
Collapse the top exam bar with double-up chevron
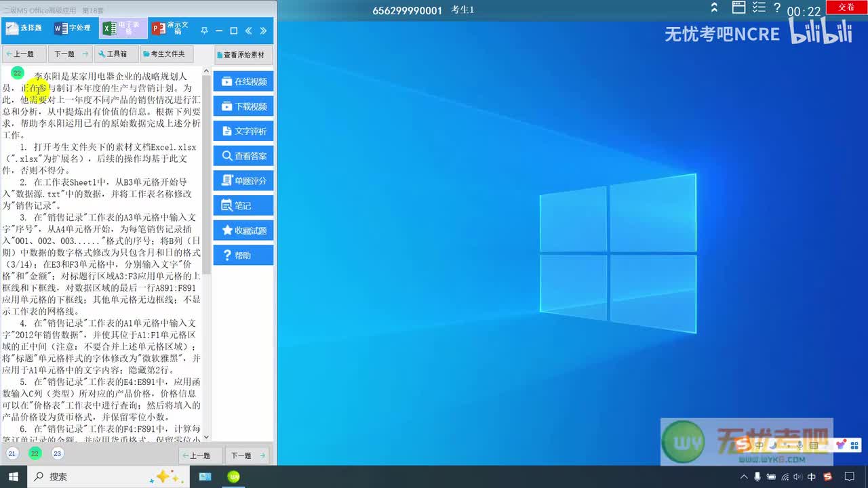tap(714, 8)
